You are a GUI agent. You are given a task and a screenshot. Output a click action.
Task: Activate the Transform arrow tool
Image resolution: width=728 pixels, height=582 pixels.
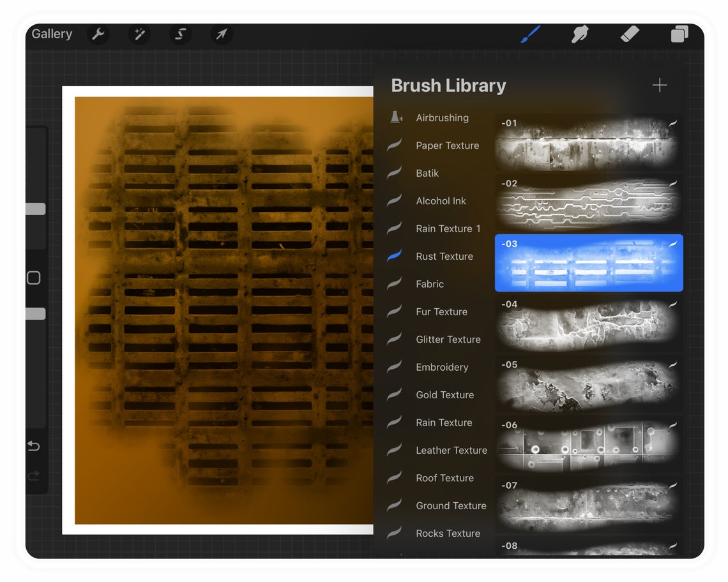point(221,34)
